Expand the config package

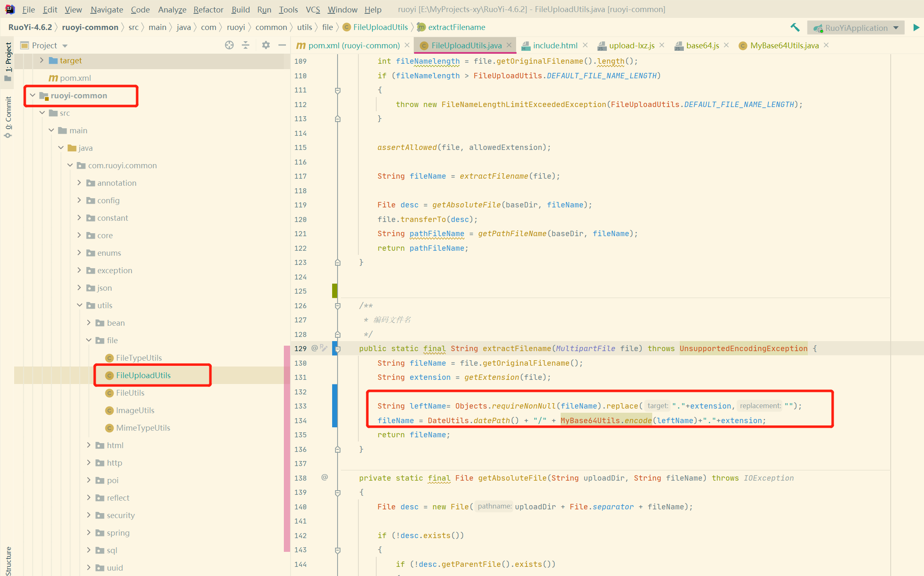pyautogui.click(x=79, y=200)
